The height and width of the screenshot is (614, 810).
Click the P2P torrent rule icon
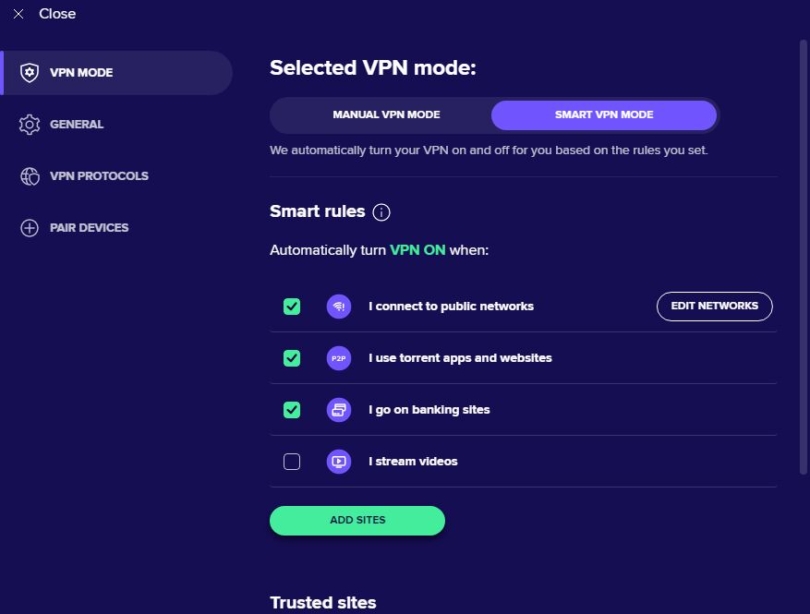pos(338,358)
